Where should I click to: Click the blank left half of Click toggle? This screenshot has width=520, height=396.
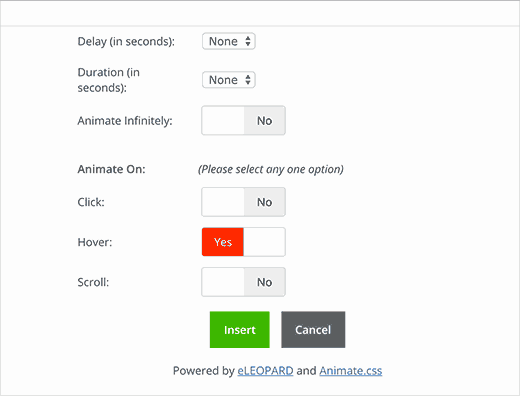(x=223, y=202)
